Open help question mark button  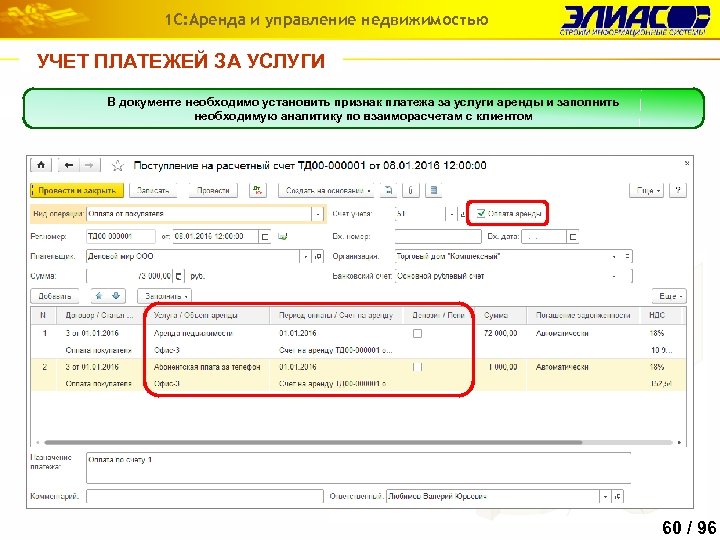[678, 190]
